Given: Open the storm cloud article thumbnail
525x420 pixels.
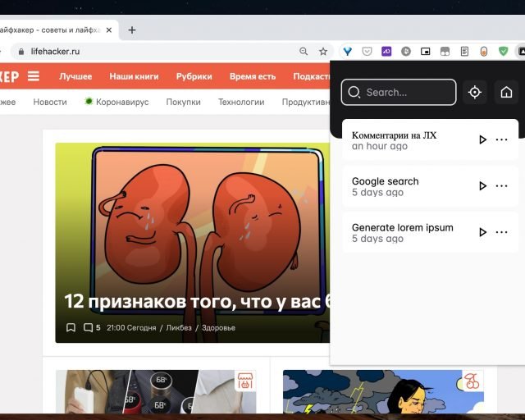Looking at the screenshot, I should 383,391.
